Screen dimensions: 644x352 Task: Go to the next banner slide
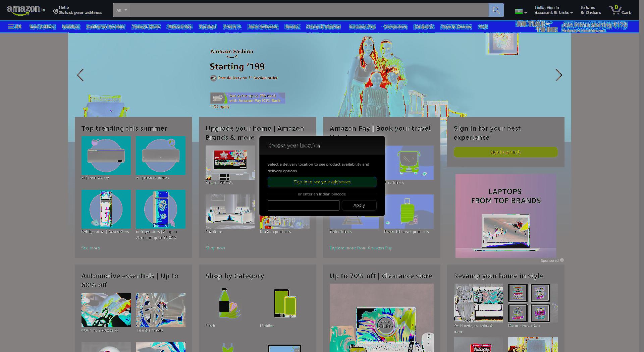[x=558, y=75]
